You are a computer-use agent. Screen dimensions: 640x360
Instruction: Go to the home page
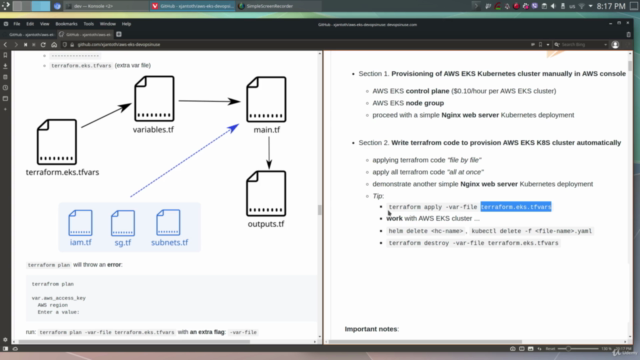point(54,44)
